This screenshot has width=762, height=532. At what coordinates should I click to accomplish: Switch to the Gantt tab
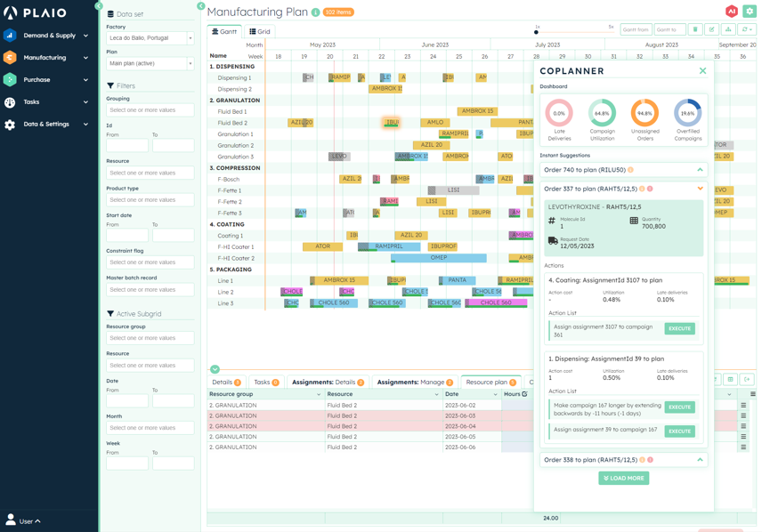click(224, 31)
